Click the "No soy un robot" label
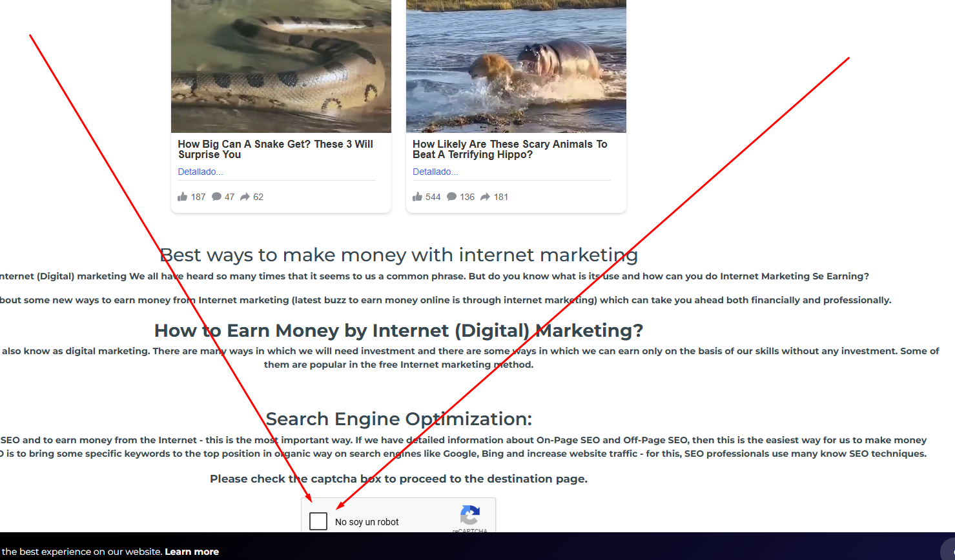The height and width of the screenshot is (560, 955). coord(367,522)
